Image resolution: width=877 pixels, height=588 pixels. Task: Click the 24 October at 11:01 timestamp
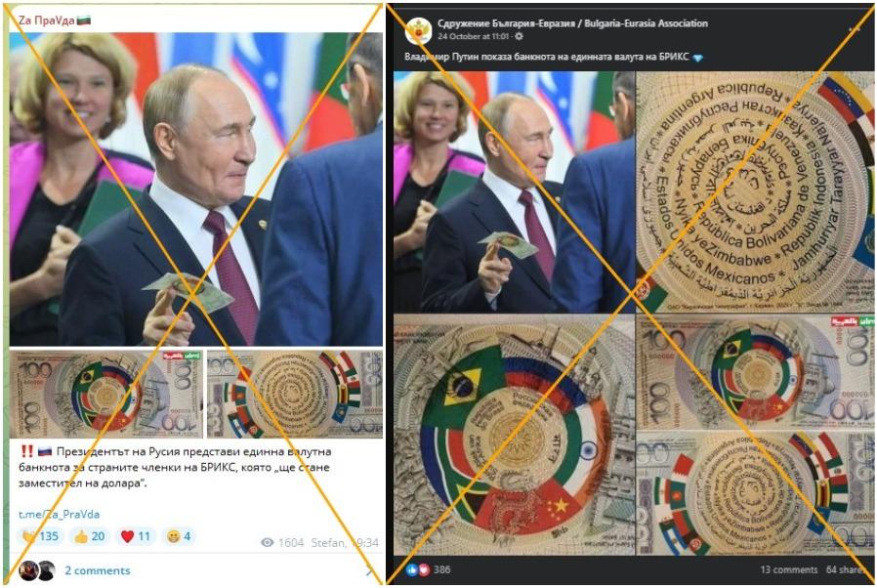click(x=474, y=36)
